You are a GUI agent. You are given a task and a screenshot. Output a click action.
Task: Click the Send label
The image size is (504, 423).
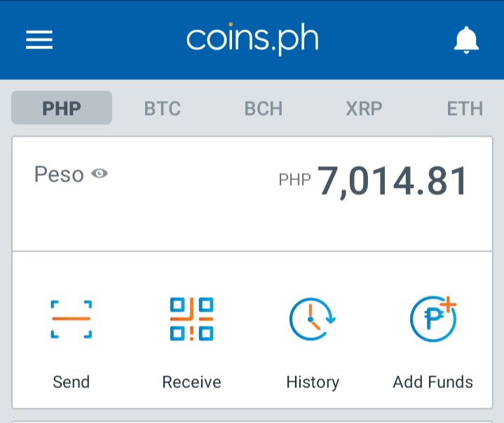tap(71, 382)
